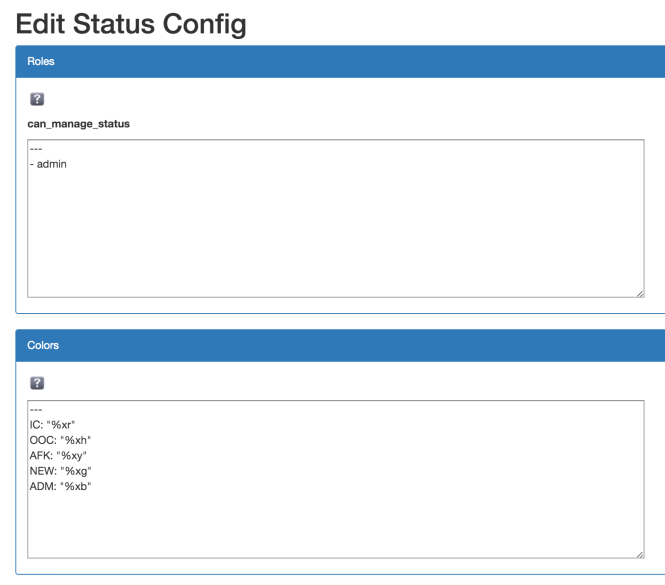Screen dimensions: 665x585
Task: Open the help icon in Colors panel
Action: click(37, 383)
